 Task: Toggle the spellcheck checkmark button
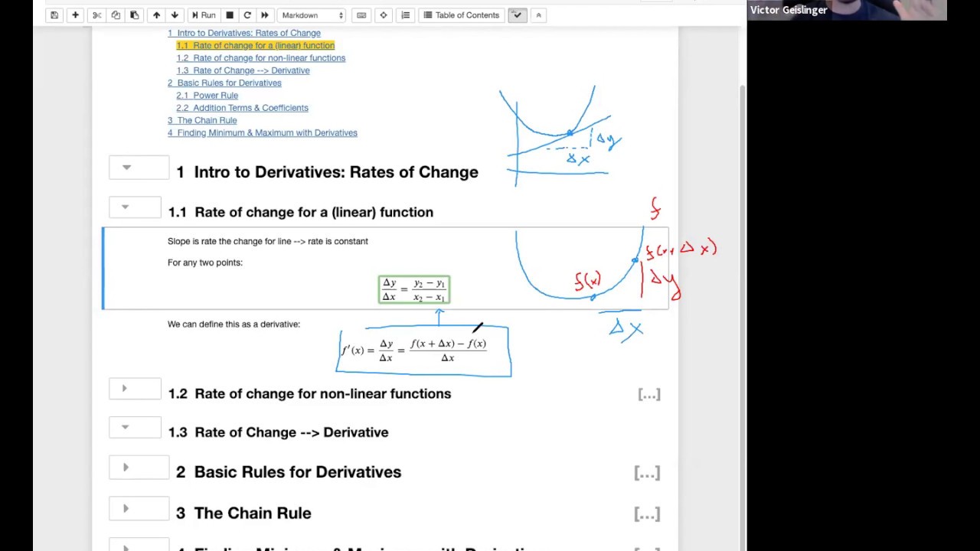click(x=518, y=15)
